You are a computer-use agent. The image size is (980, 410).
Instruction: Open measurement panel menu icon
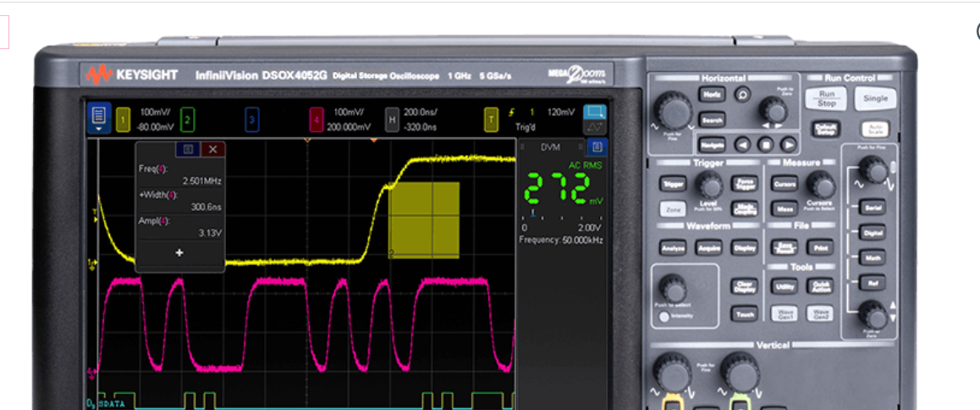pos(188,149)
